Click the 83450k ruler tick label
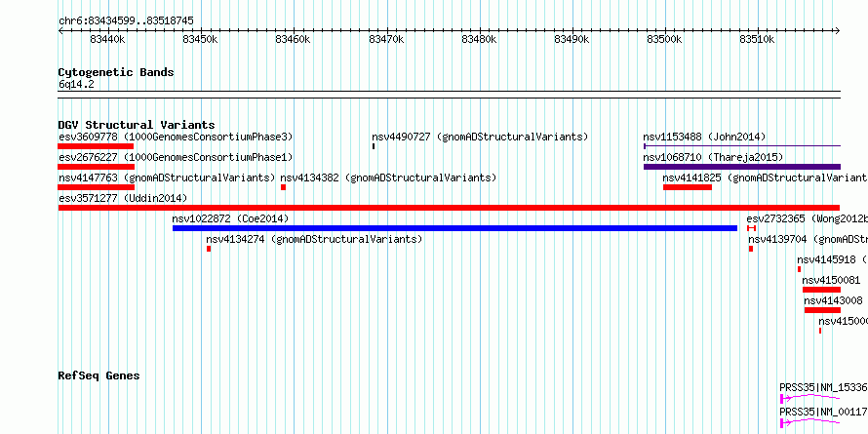This screenshot has width=868, height=434. click(200, 40)
